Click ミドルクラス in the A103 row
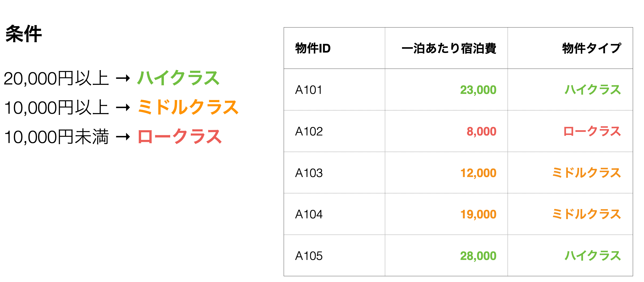The width and height of the screenshot is (644, 282). point(586,173)
